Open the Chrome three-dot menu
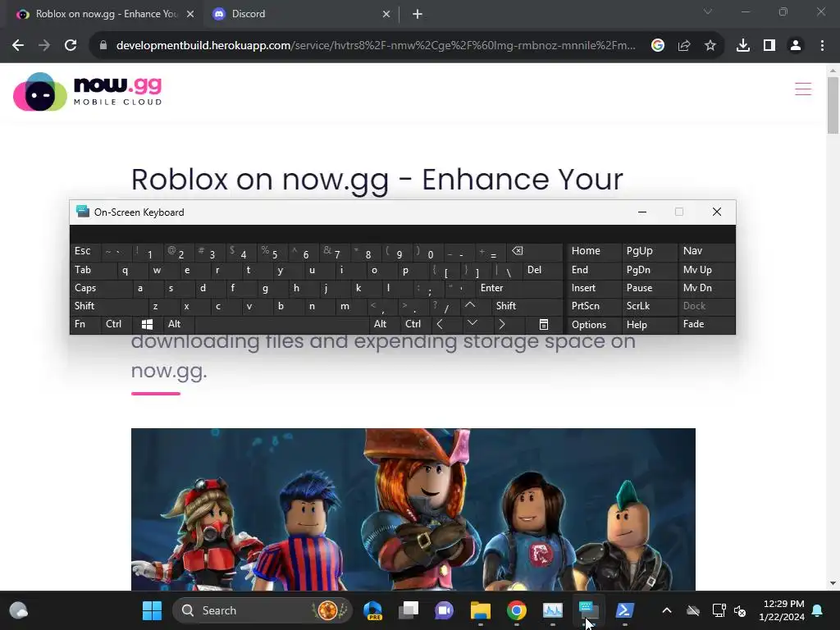 coord(822,46)
